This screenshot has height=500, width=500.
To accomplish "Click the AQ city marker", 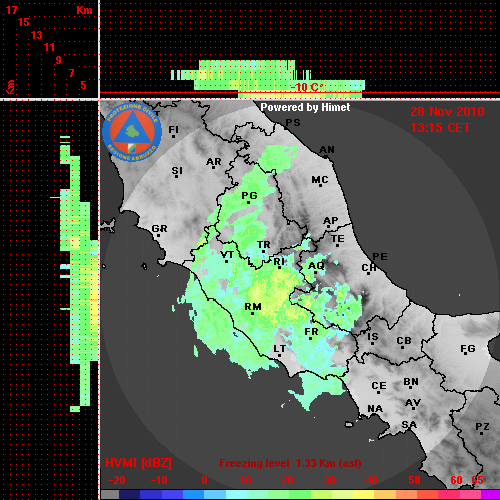I will [x=316, y=267].
